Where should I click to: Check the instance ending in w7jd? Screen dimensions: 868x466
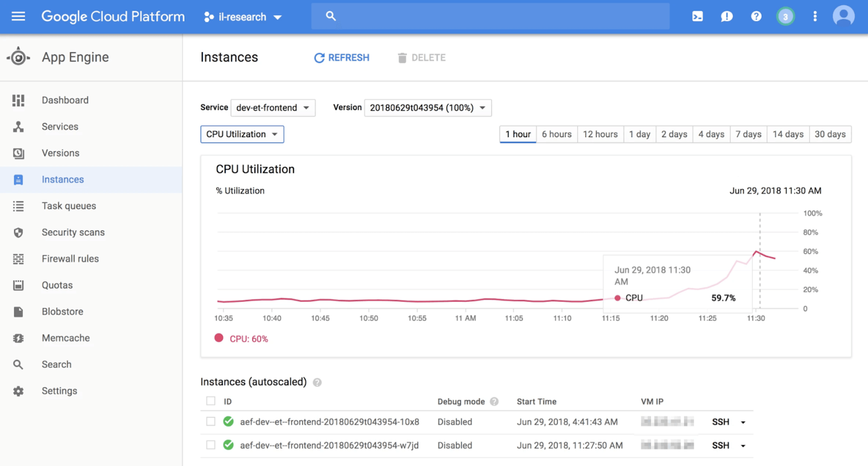click(211, 445)
